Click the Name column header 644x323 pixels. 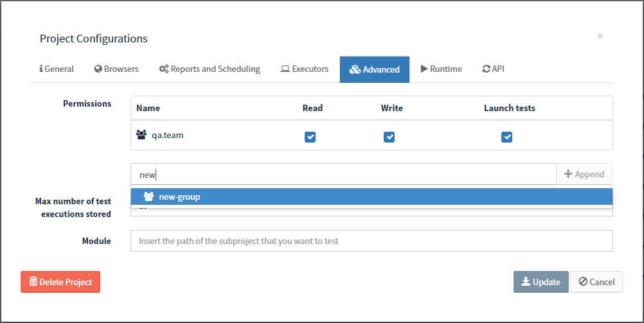coord(148,108)
